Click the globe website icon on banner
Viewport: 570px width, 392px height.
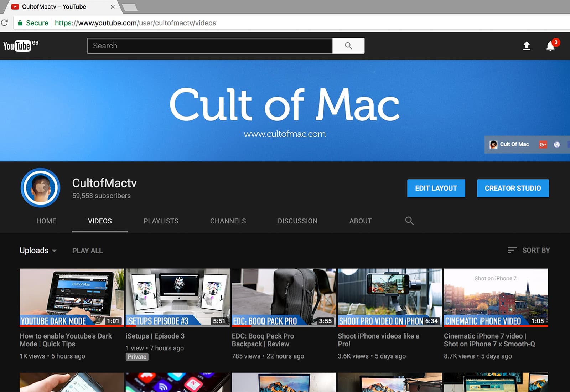557,144
